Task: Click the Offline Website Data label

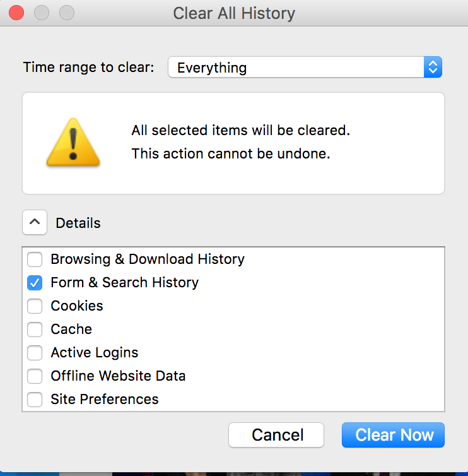Action: [x=118, y=376]
